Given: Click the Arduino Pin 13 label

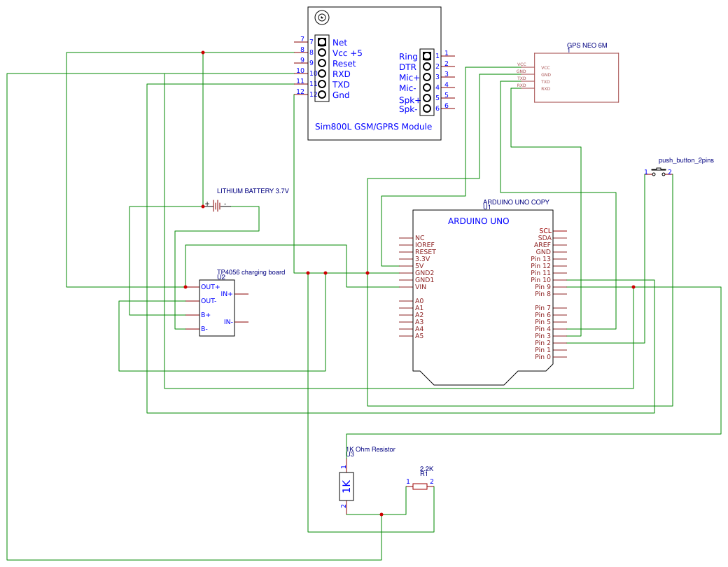Looking at the screenshot, I should pos(541,259).
